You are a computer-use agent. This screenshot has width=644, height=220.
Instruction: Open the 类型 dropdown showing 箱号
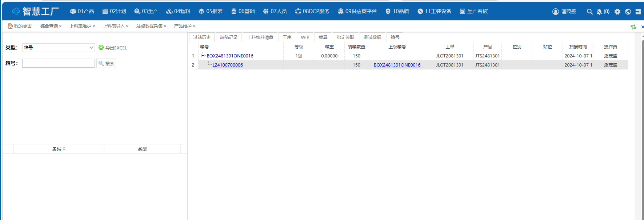pyautogui.click(x=58, y=48)
